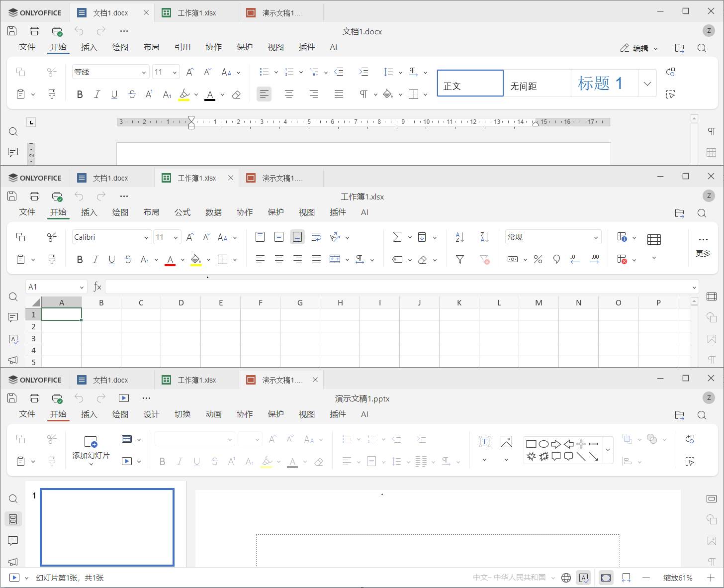Apply percent style in the spreadsheet editor
Image resolution: width=724 pixels, height=588 pixels.
[538, 259]
